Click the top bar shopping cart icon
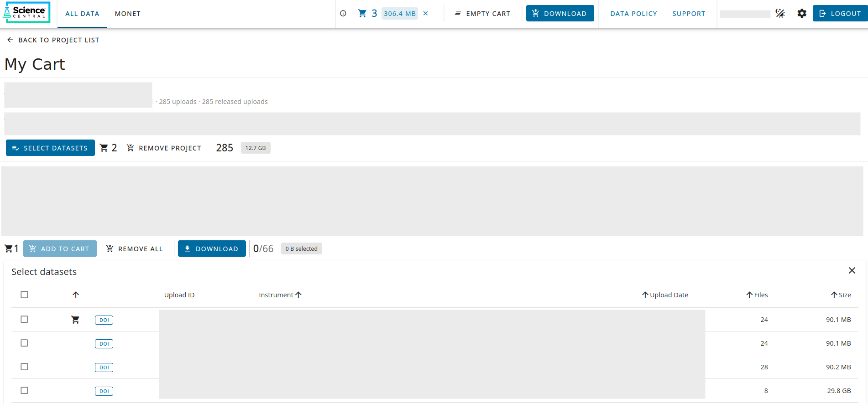Viewport: 868px width, 404px height. 362,14
